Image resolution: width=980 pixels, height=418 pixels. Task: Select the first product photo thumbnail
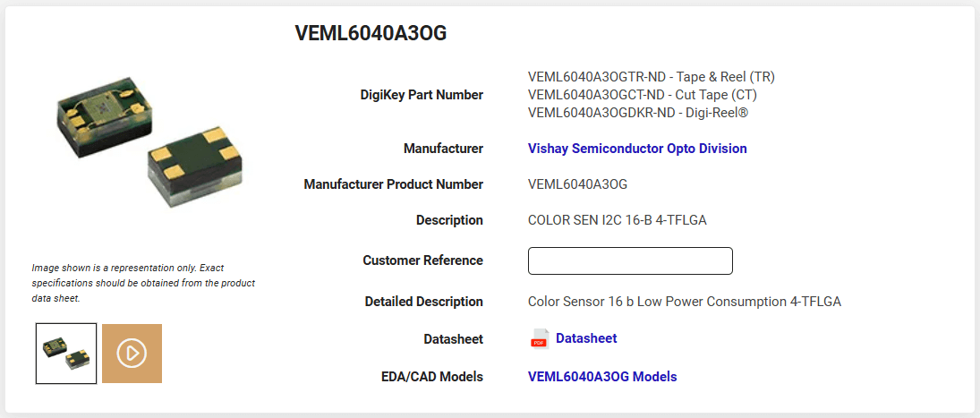pyautogui.click(x=66, y=354)
